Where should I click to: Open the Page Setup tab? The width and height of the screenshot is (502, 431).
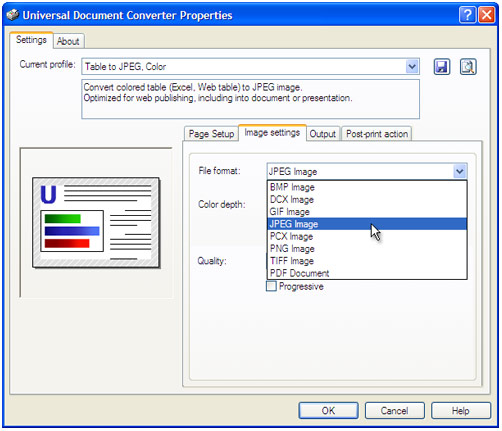[211, 134]
